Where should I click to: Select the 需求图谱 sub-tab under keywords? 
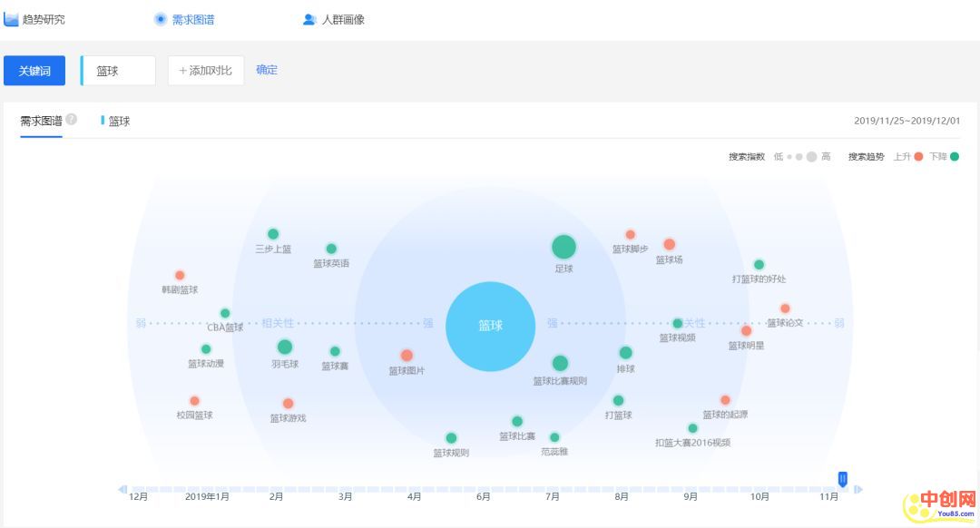point(41,121)
